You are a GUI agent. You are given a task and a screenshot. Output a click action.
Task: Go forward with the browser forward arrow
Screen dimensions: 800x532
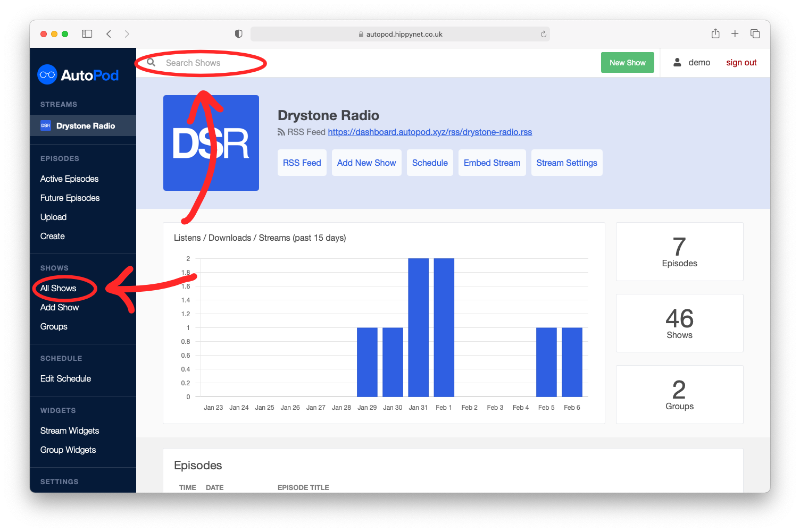pyautogui.click(x=127, y=34)
